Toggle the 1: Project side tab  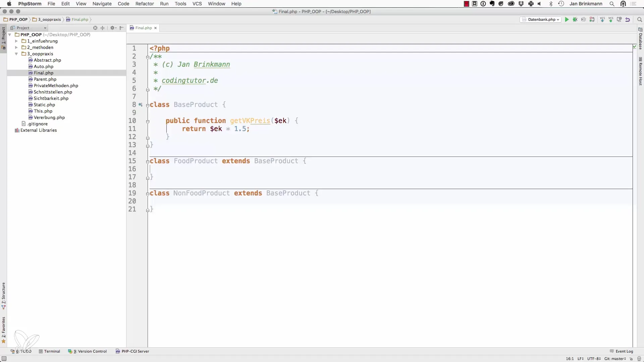point(3,38)
